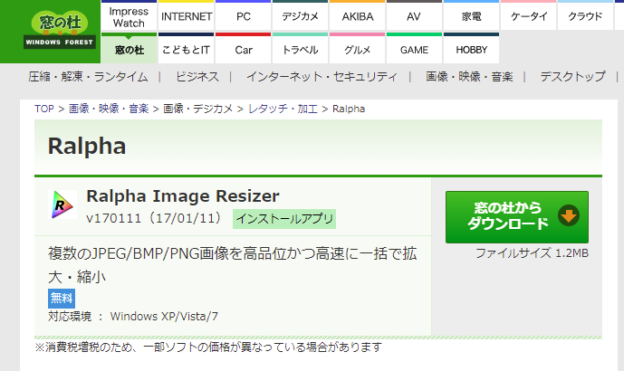
Task: Click the Ralpha Image Resizer title
Action: tap(183, 196)
